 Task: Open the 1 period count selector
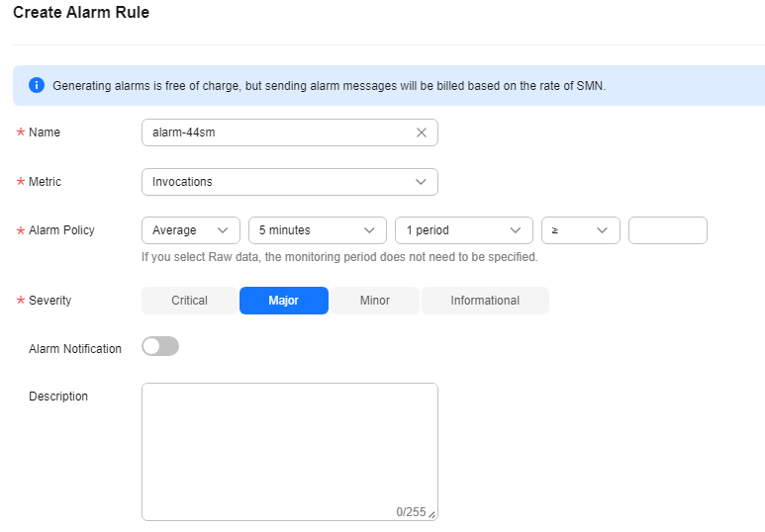(464, 230)
